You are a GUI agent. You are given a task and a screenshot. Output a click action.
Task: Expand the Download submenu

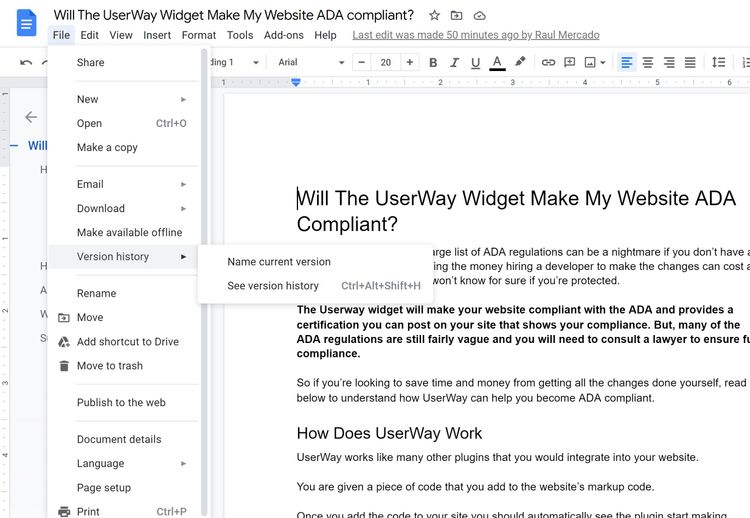click(x=123, y=208)
